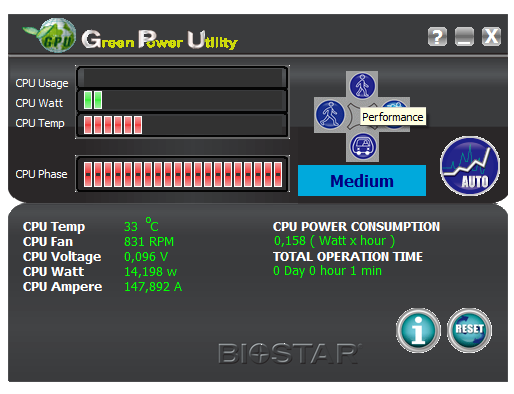Image resolution: width=514 pixels, height=394 pixels.
Task: Click the CPU Usage meter bar
Action: coord(182,78)
